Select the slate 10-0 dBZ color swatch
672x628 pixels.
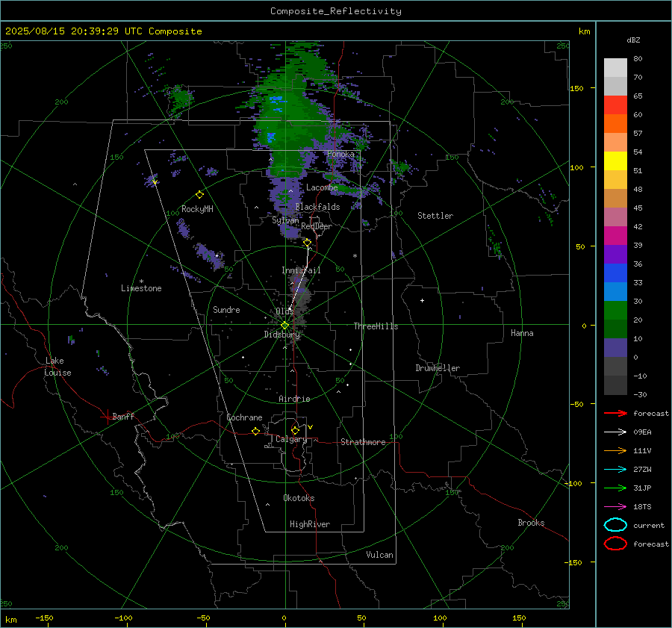tap(615, 348)
